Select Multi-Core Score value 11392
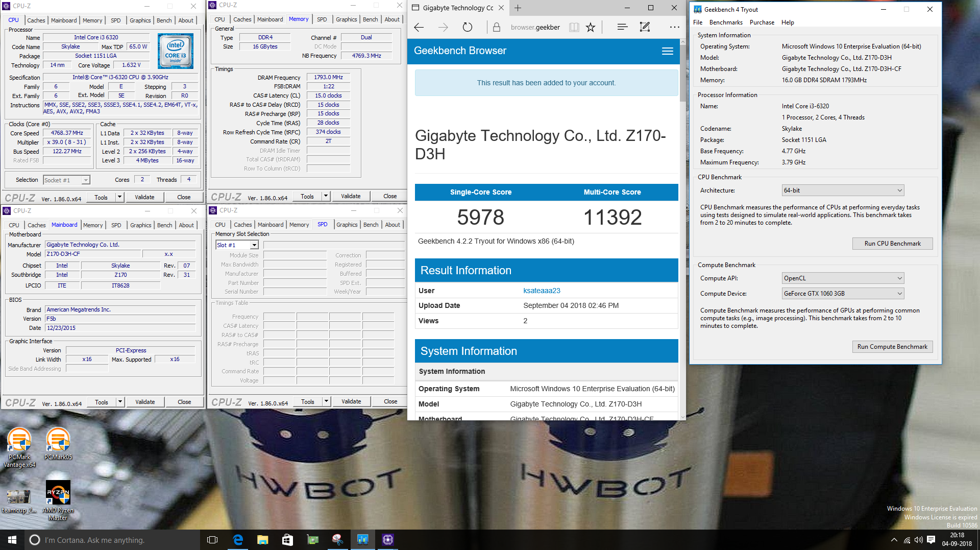The width and height of the screenshot is (980, 550). tap(612, 217)
